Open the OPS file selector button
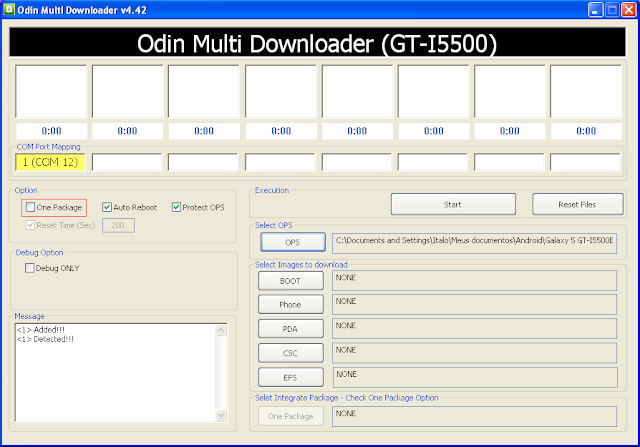 coord(293,242)
